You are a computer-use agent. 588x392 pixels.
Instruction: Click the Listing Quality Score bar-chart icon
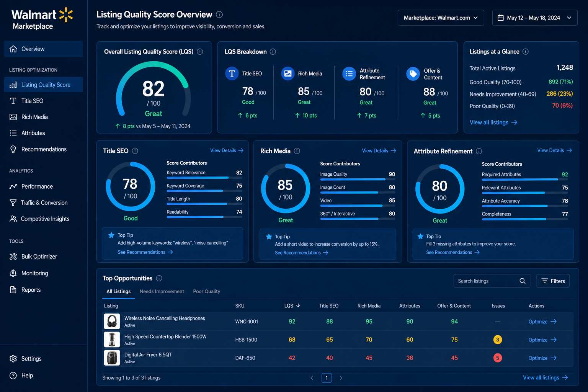(x=13, y=85)
